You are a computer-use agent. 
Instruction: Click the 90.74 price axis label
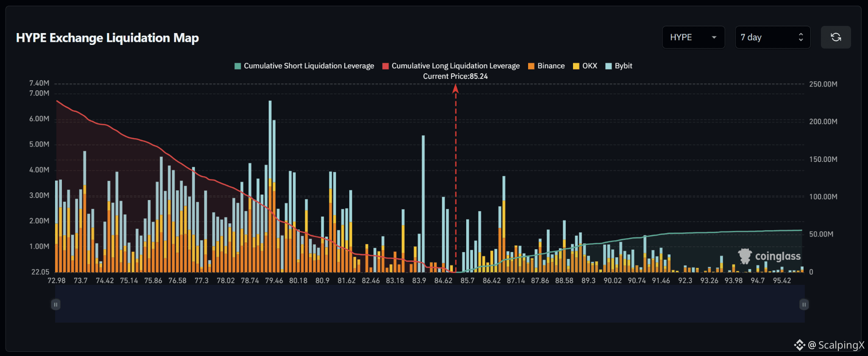point(637,281)
